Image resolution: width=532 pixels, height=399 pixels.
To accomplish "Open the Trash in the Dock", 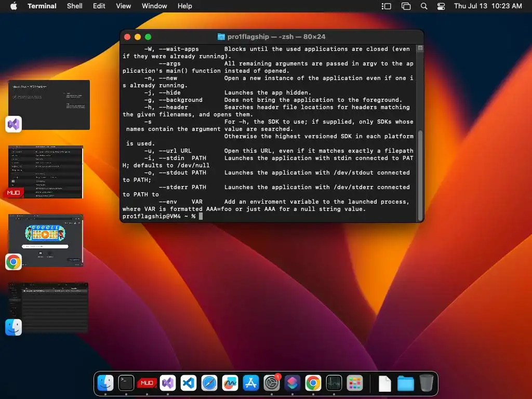I will pyautogui.click(x=426, y=383).
